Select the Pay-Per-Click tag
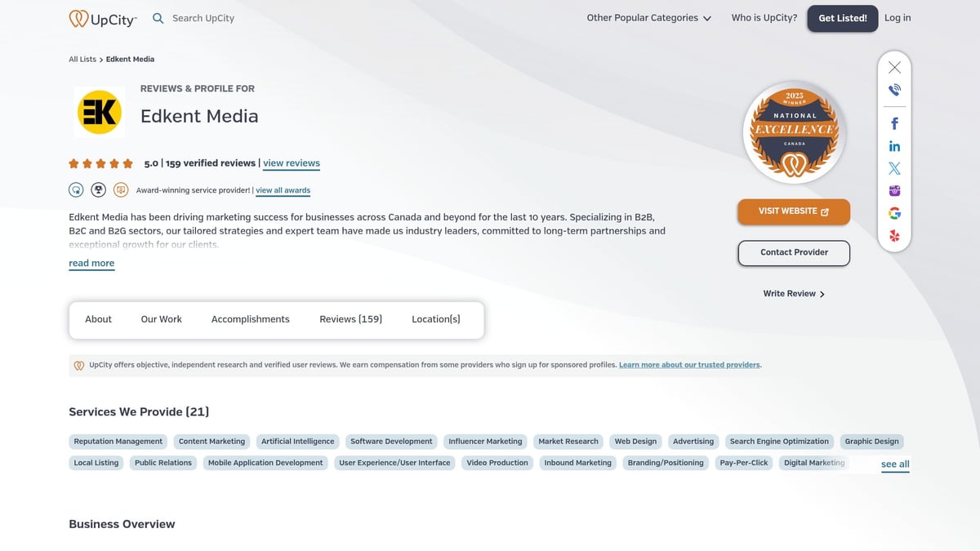Image resolution: width=980 pixels, height=551 pixels. pos(744,463)
